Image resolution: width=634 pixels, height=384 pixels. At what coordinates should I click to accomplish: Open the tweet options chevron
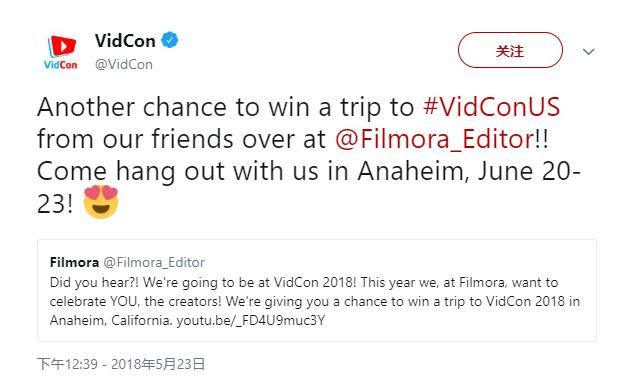click(x=588, y=51)
